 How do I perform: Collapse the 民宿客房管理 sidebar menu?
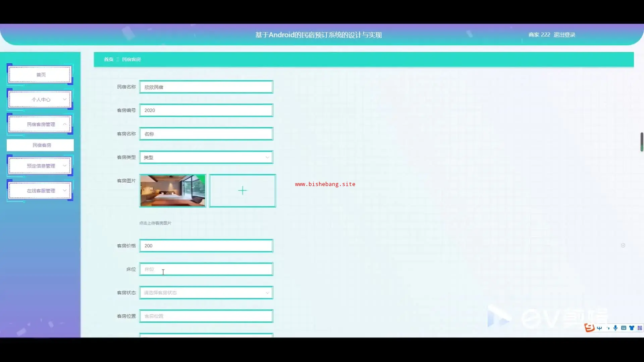point(40,124)
